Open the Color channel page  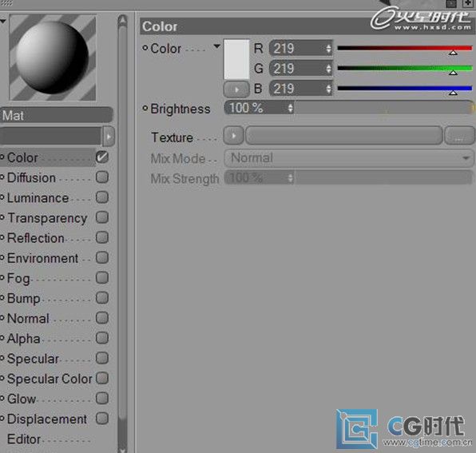point(22,157)
